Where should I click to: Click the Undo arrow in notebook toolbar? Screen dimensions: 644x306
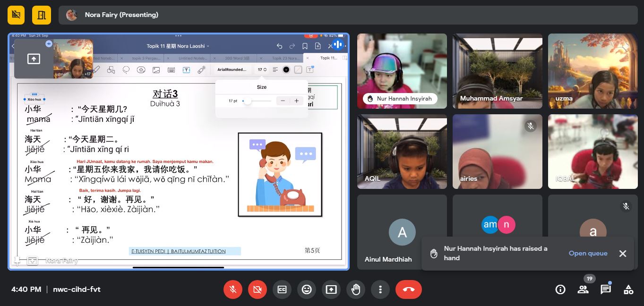279,46
